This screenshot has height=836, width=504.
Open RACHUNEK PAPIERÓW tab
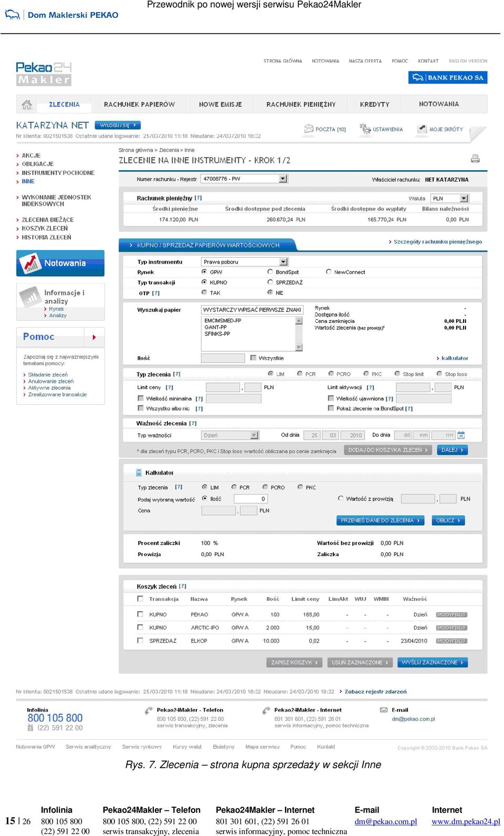[x=139, y=104]
